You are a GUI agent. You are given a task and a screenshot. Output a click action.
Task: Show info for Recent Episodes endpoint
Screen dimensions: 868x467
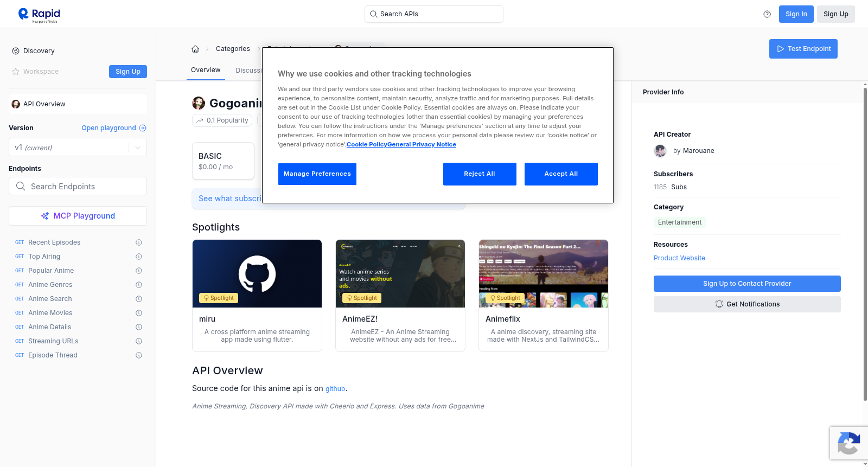pyautogui.click(x=139, y=242)
